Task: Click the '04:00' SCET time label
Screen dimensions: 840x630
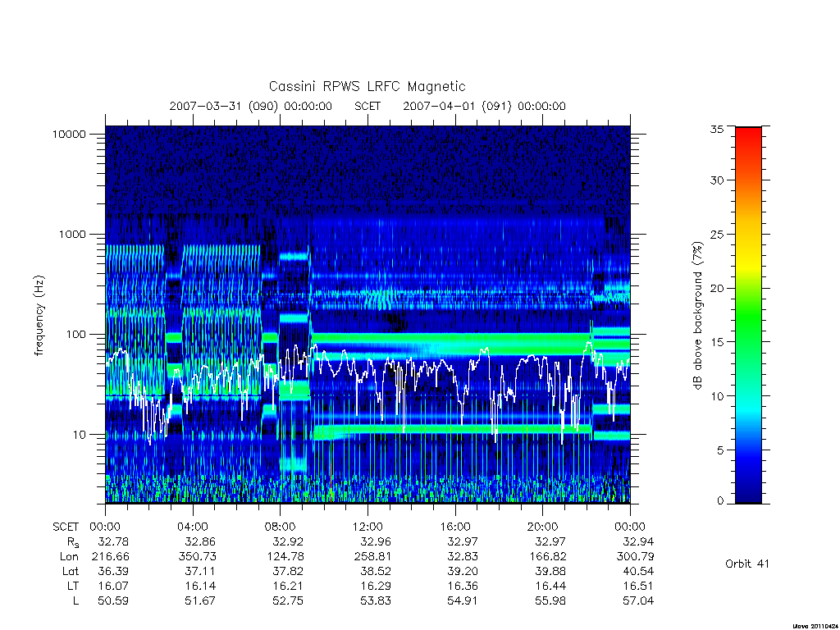Action: (x=193, y=527)
